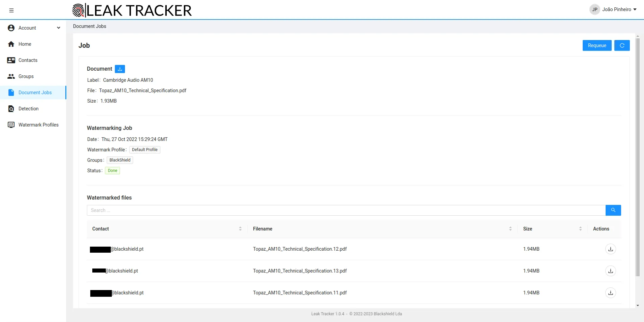The image size is (644, 322).
Task: Click filename Topaz_AM10_Technical_Specification.12.pdf
Action: (300, 249)
